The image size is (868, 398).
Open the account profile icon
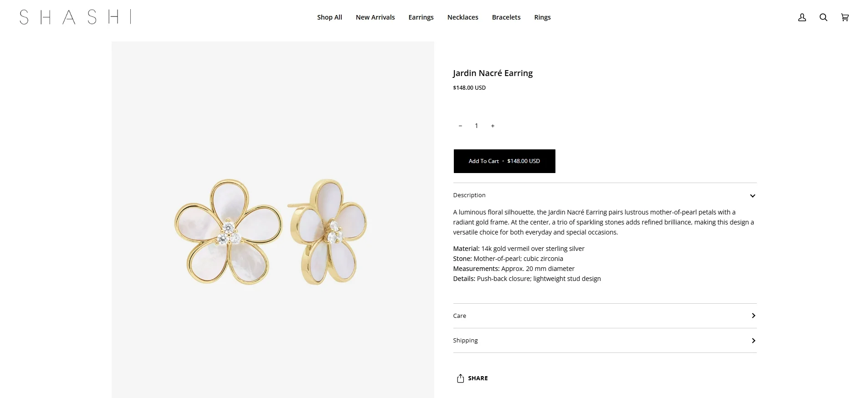coord(802,17)
